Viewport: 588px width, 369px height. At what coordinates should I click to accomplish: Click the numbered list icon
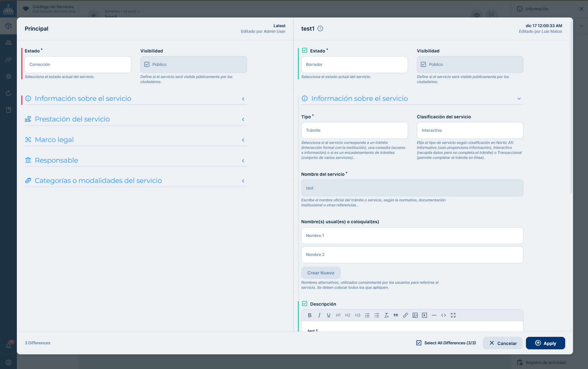click(x=367, y=315)
